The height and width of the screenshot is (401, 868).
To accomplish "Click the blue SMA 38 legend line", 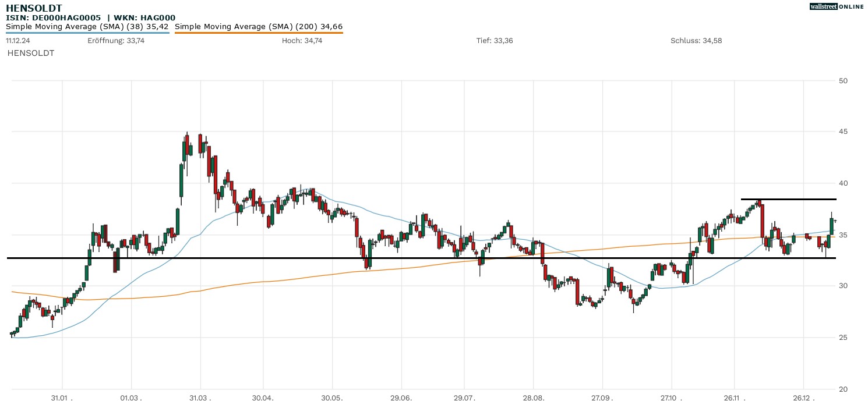I will (87, 33).
